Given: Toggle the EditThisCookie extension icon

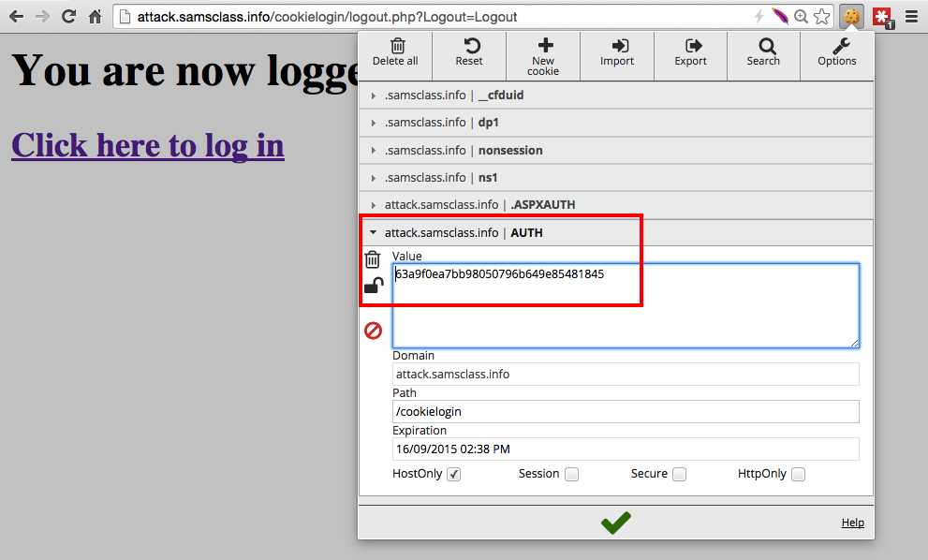Looking at the screenshot, I should coord(851,17).
